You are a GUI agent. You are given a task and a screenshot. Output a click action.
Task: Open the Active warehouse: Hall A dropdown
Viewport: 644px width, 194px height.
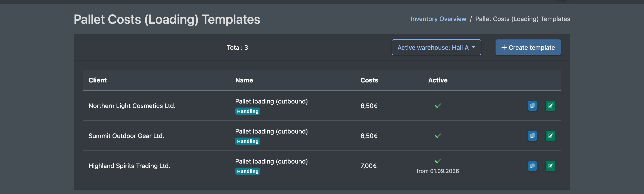click(x=436, y=47)
